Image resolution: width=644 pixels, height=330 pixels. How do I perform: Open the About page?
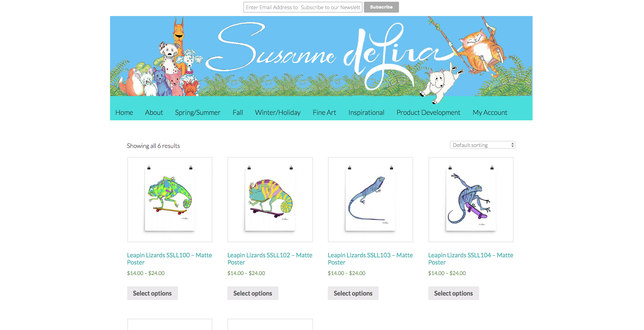[x=154, y=112]
